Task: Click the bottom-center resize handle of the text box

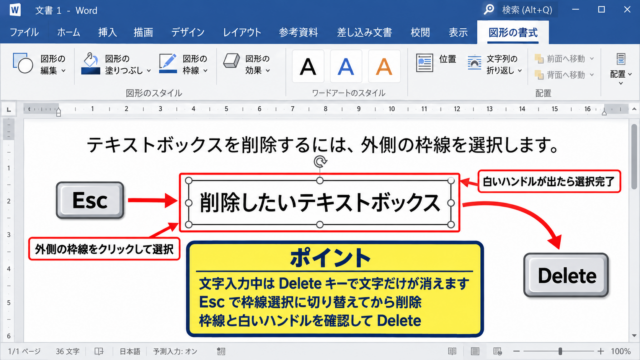Action: coord(320,224)
